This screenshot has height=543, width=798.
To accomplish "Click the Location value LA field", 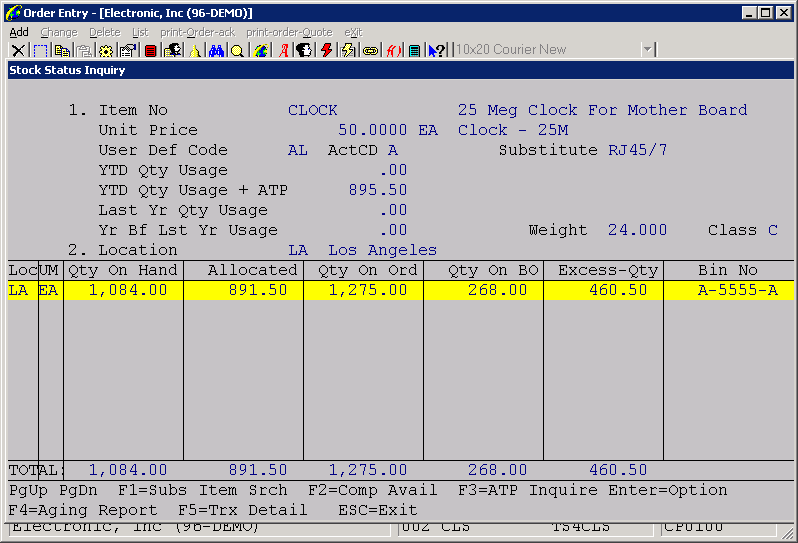I will click(x=298, y=250).
